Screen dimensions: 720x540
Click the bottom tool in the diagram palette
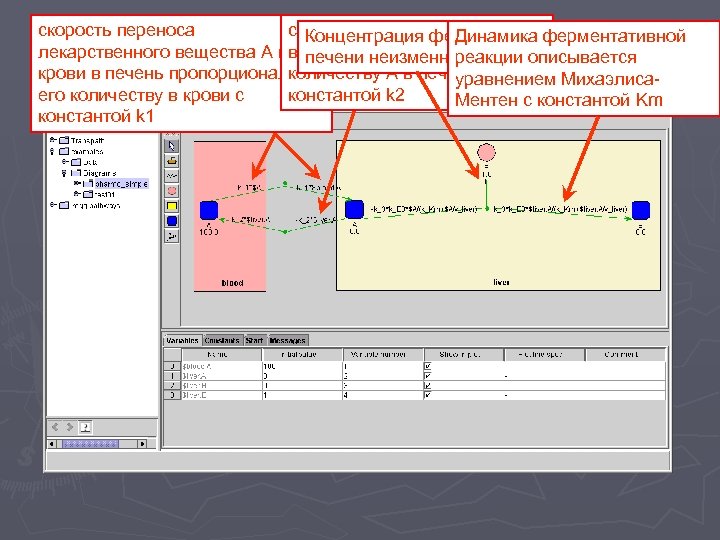[x=171, y=236]
